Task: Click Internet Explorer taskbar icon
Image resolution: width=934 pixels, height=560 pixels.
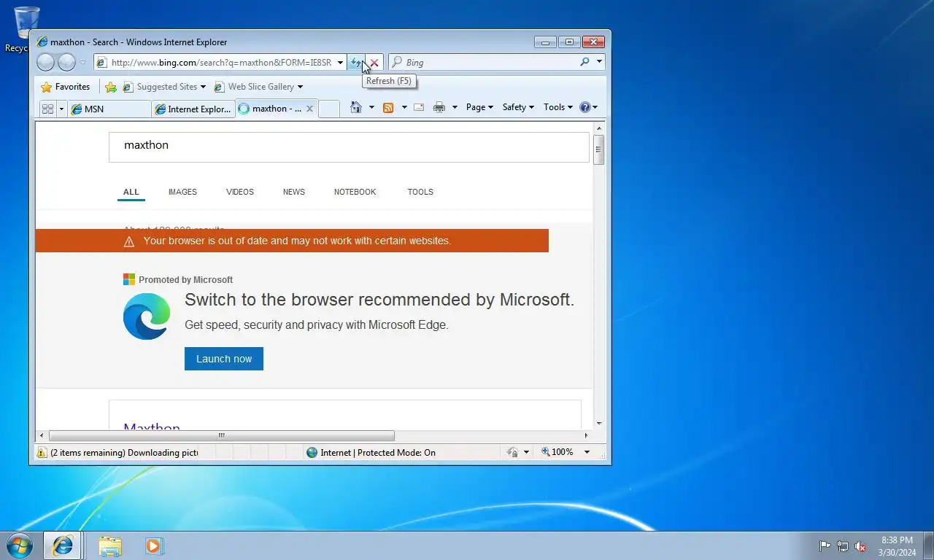Action: pyautogui.click(x=63, y=545)
